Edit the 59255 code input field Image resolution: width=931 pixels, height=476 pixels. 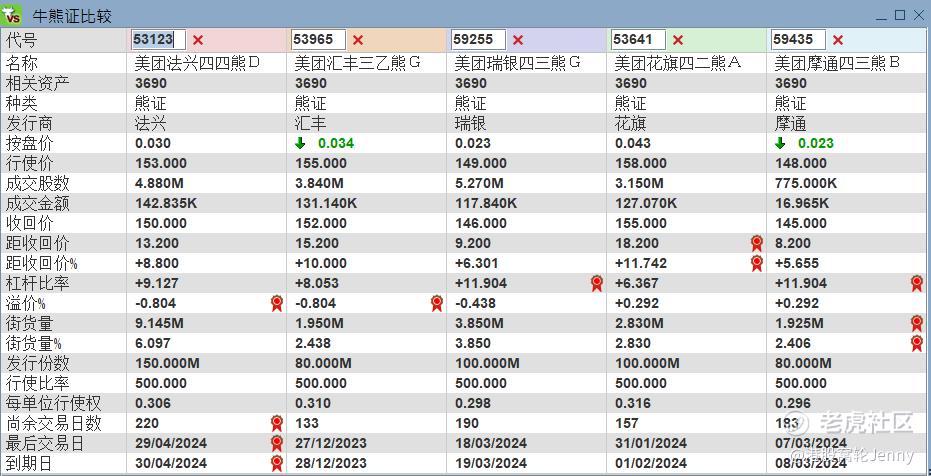(478, 40)
